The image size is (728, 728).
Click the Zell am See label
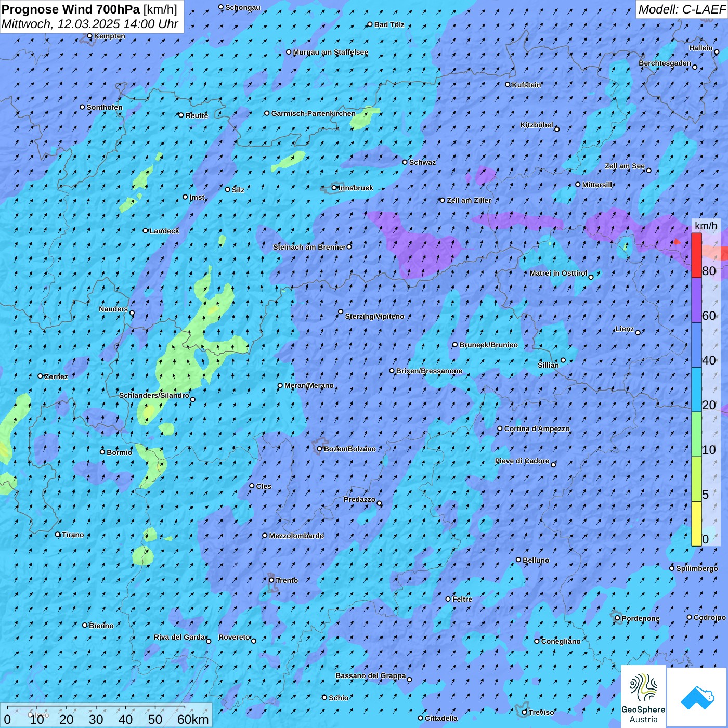625,166
